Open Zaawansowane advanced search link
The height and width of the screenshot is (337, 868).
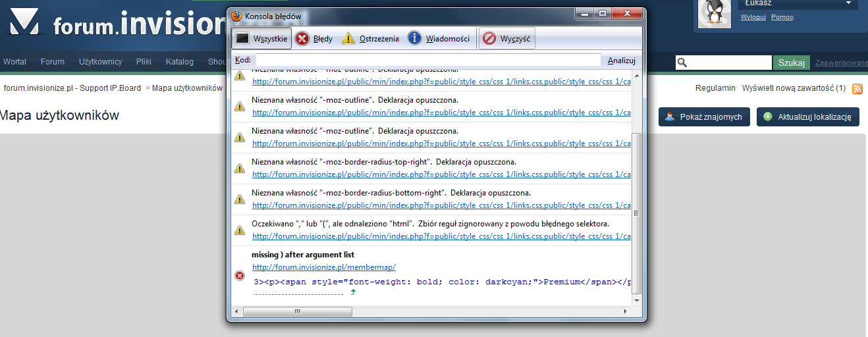pyautogui.click(x=841, y=63)
